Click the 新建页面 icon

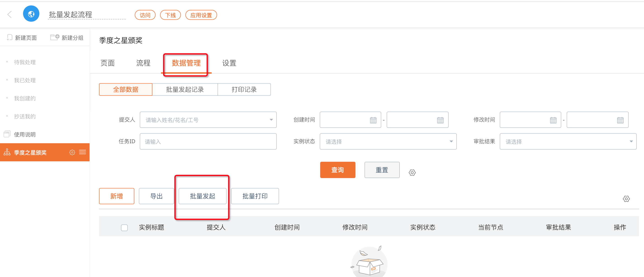9,38
